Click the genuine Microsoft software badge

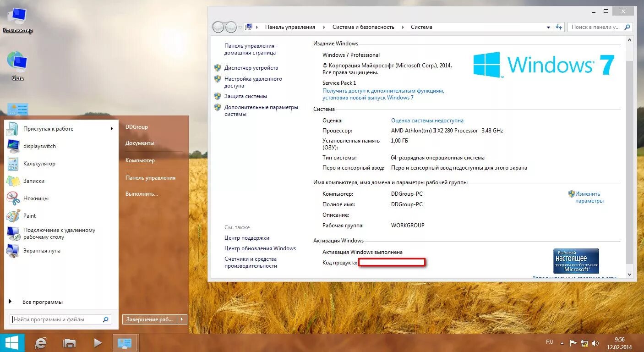576,261
